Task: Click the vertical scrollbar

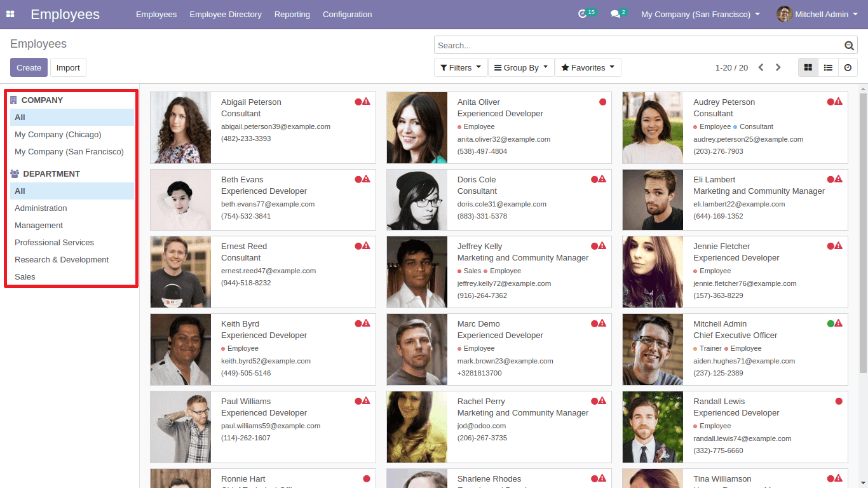Action: (863, 232)
